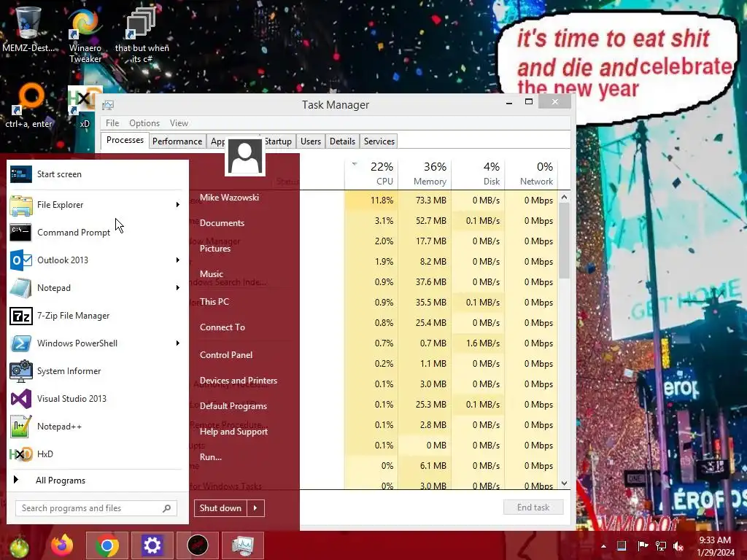Select the 'ctrl+a, enter' desktop shortcut

pyautogui.click(x=28, y=106)
